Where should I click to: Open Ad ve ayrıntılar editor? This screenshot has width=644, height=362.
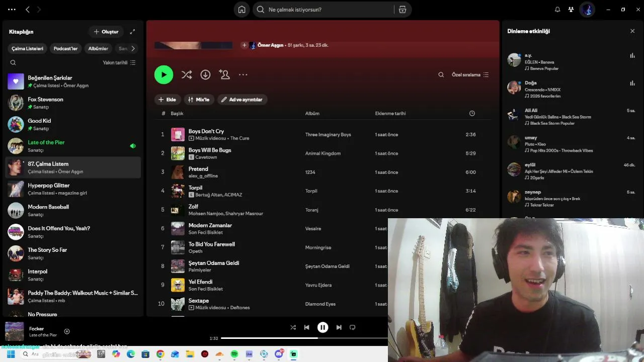[242, 100]
